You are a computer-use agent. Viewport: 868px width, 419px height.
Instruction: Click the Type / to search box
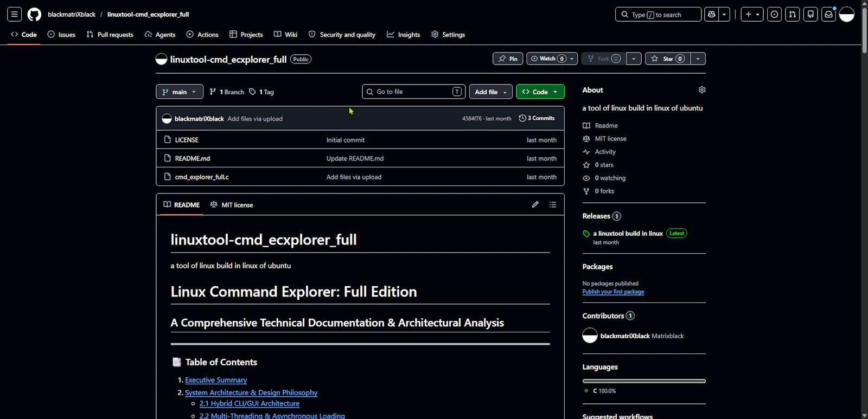coord(658,15)
